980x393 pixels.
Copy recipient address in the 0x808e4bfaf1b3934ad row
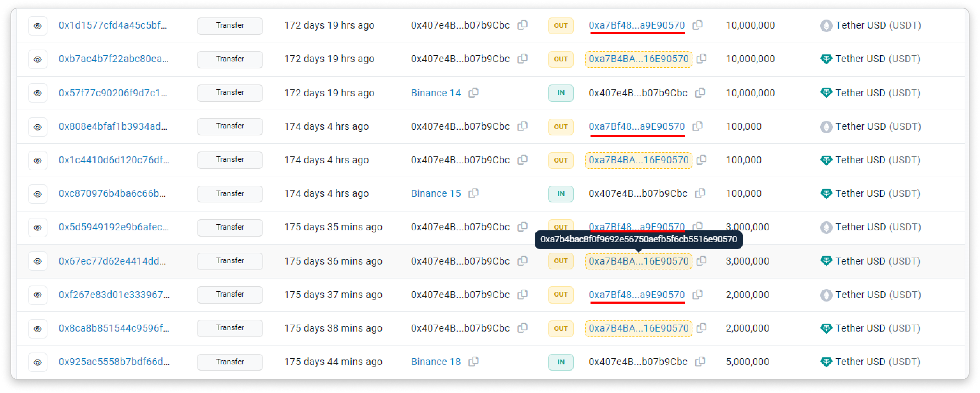(x=698, y=126)
